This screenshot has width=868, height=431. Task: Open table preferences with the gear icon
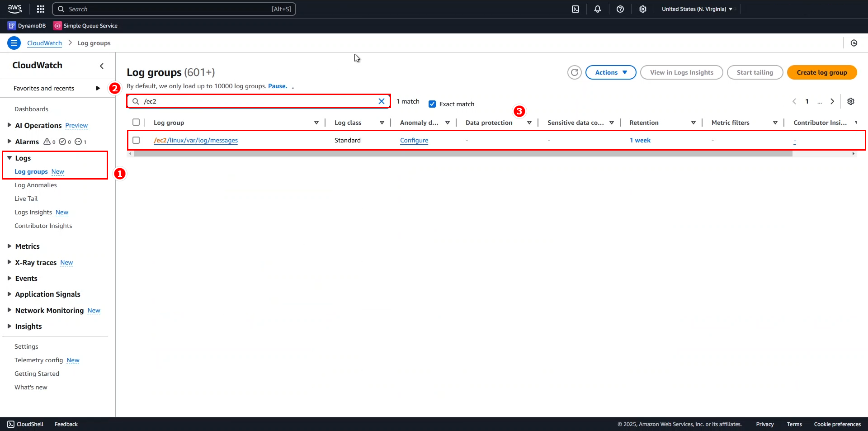pos(851,101)
